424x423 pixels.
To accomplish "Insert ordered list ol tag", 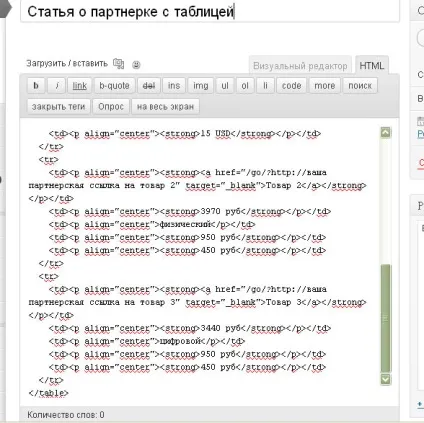I will coord(245,86).
